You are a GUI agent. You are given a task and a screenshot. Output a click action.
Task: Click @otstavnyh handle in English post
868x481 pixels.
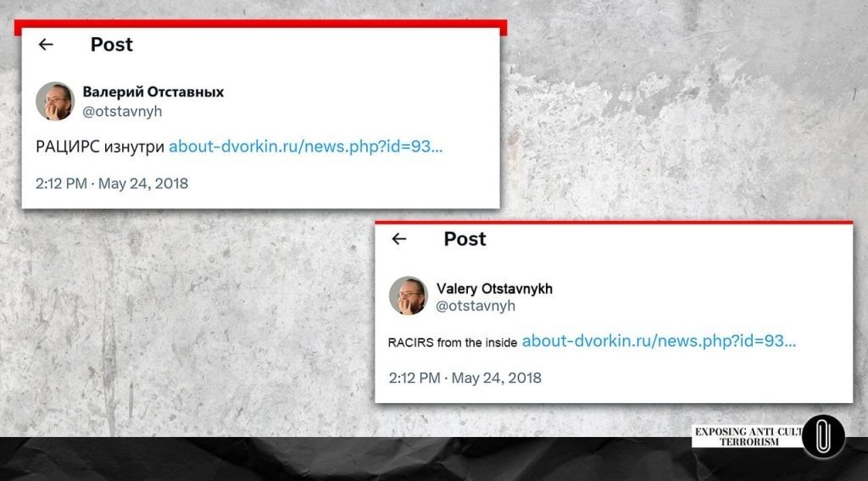(476, 306)
